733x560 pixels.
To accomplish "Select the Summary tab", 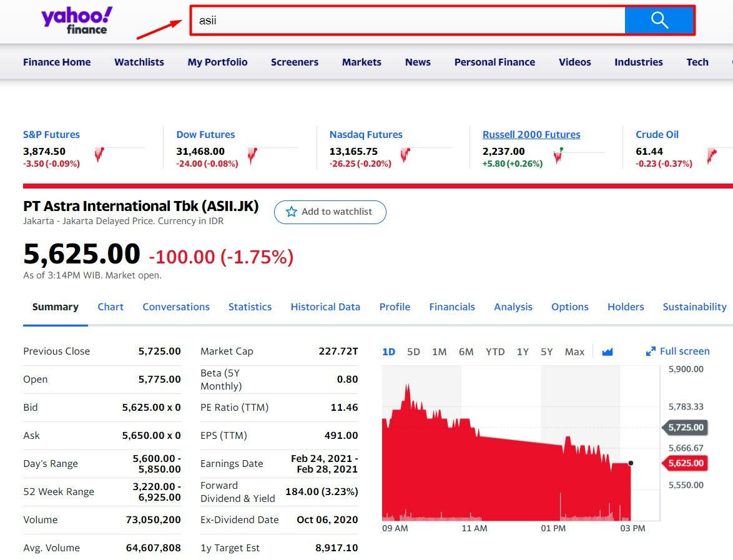I will point(55,307).
